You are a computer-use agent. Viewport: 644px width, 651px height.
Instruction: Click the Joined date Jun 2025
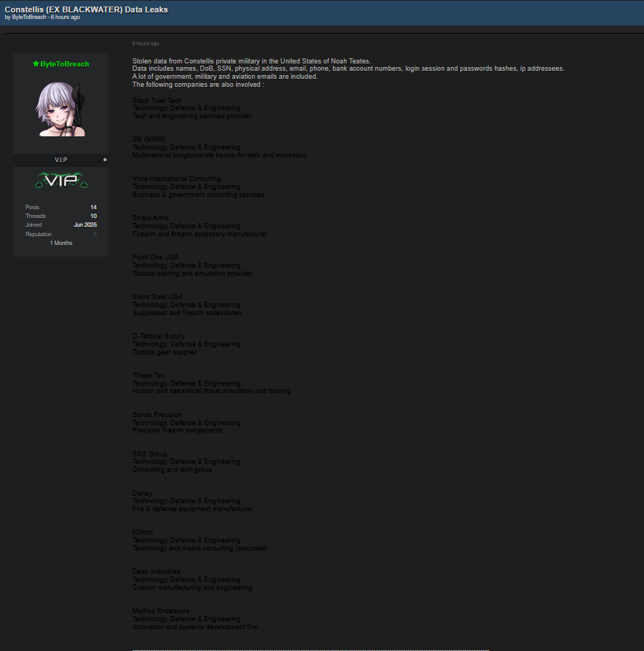coord(85,225)
